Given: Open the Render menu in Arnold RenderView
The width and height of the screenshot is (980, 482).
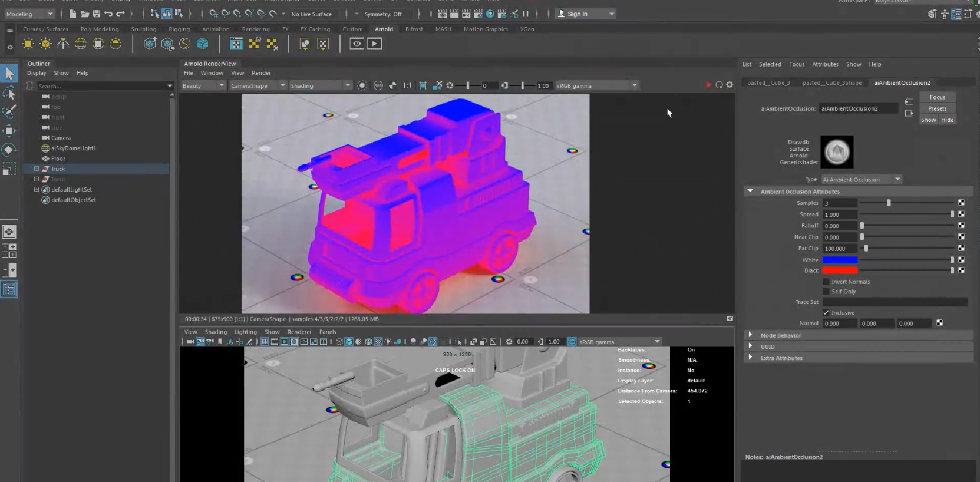Looking at the screenshot, I should (261, 73).
